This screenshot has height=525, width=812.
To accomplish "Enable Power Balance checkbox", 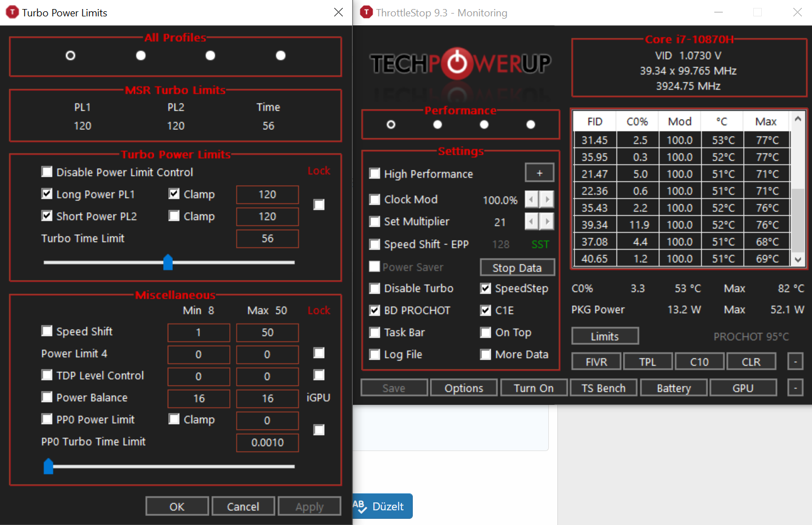I will click(47, 397).
